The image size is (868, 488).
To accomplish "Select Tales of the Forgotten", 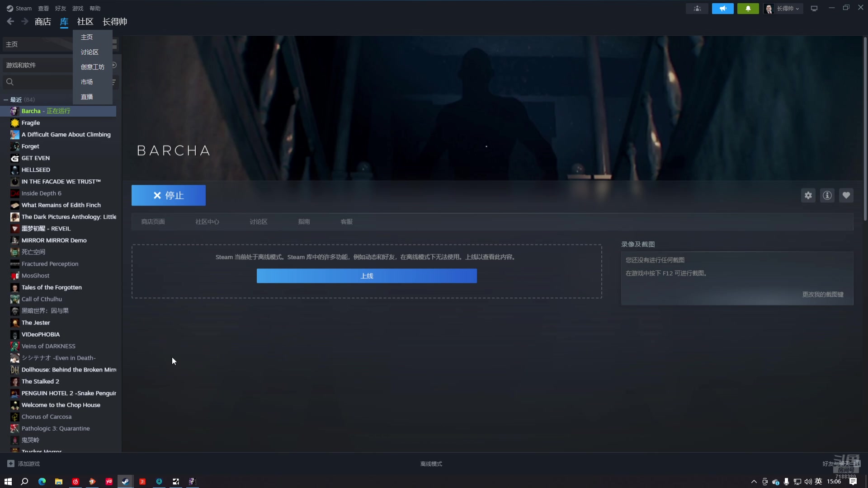I will [58, 287].
